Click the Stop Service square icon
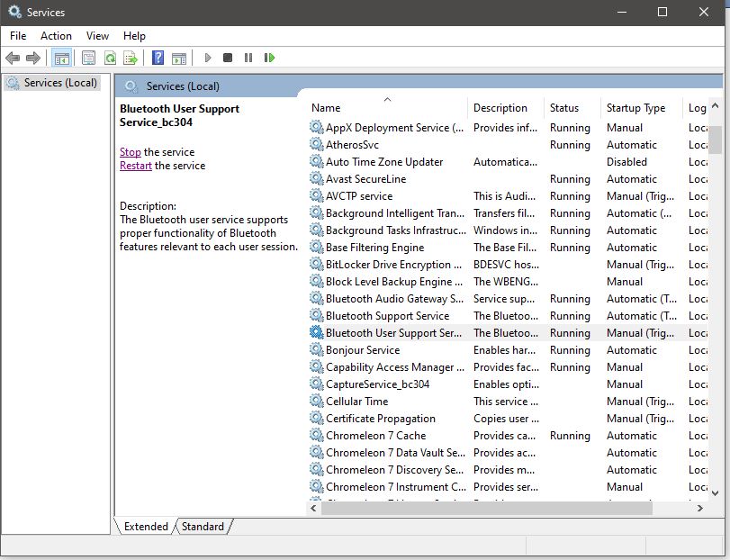 pyautogui.click(x=228, y=58)
